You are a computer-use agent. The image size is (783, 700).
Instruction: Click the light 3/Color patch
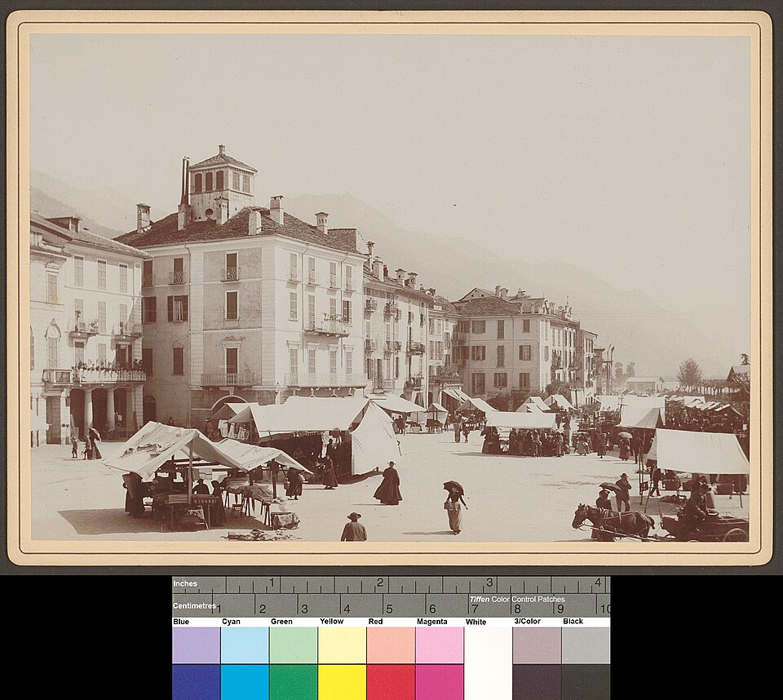point(537,645)
